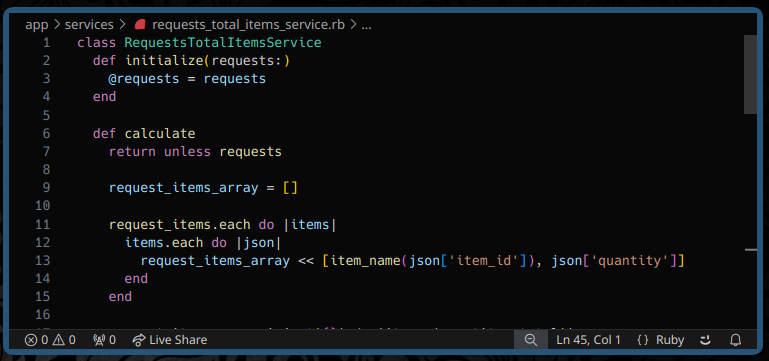Click line number 6 in gutter
The image size is (769, 361).
(x=46, y=133)
